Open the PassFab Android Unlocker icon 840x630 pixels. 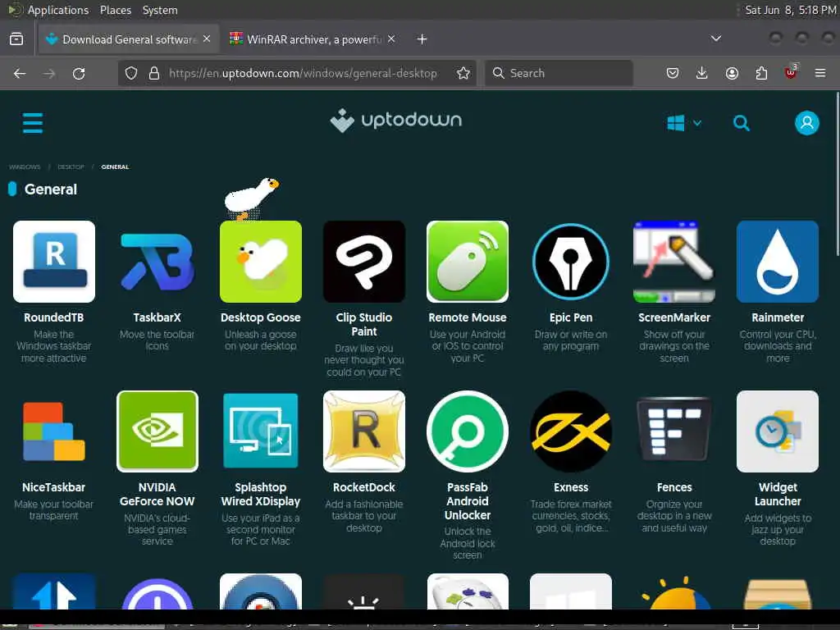(x=468, y=431)
